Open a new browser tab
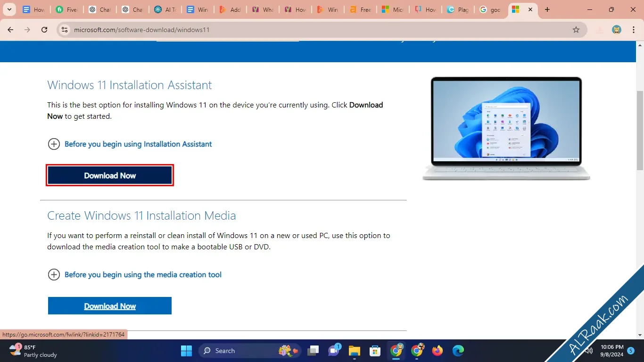 tap(547, 9)
